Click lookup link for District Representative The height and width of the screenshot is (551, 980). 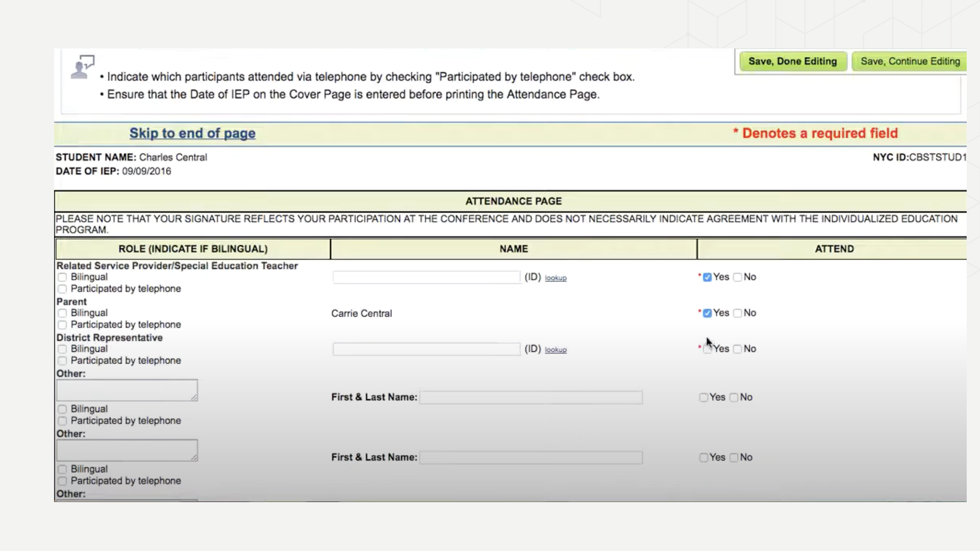pos(555,350)
